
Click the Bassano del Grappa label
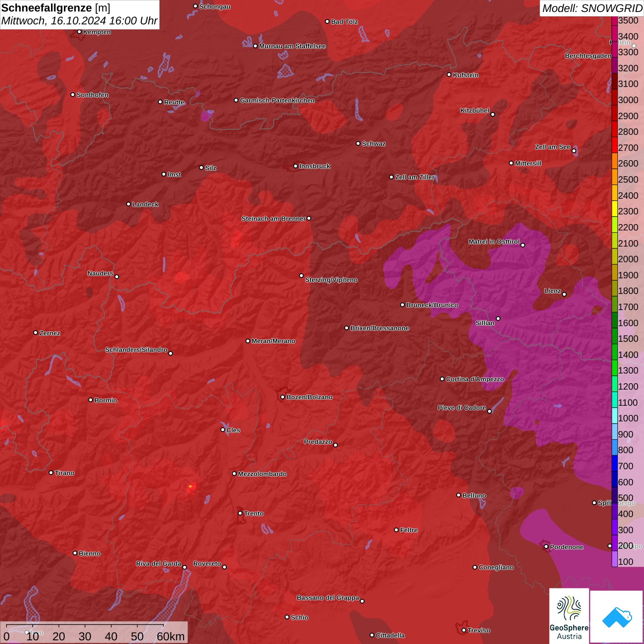pos(328,598)
